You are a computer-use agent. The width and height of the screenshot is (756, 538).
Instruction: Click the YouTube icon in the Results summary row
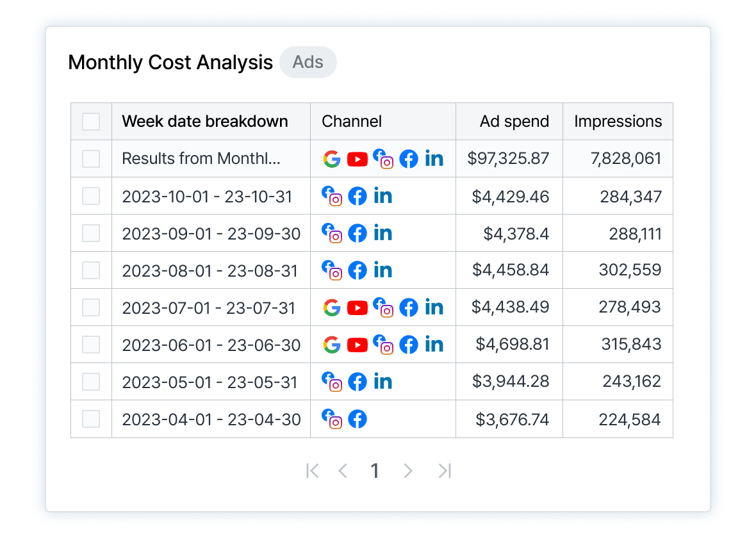pyautogui.click(x=357, y=158)
